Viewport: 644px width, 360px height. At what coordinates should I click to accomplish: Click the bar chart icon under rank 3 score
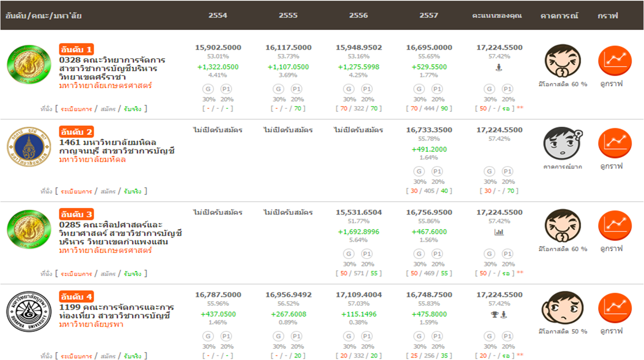point(499,232)
